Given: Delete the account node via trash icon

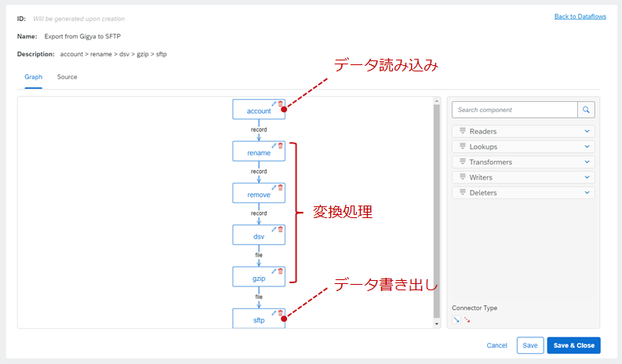Looking at the screenshot, I should pyautogui.click(x=281, y=104).
